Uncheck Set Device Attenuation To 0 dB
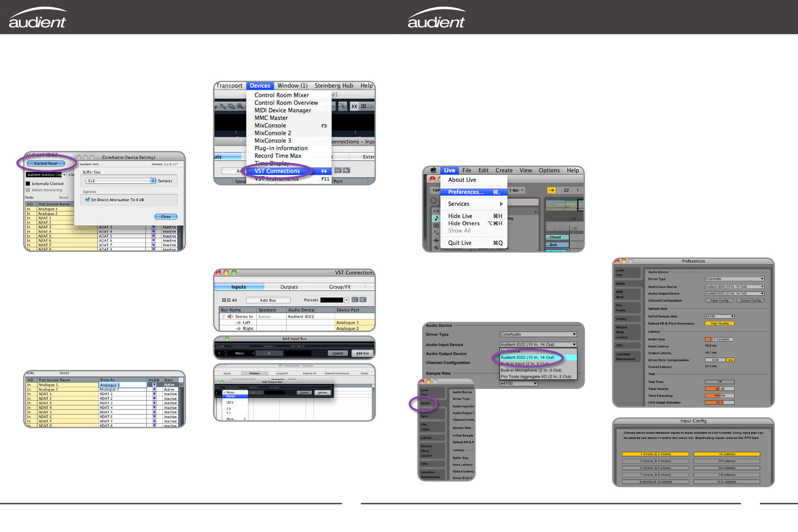The height and width of the screenshot is (532, 798). tap(88, 200)
